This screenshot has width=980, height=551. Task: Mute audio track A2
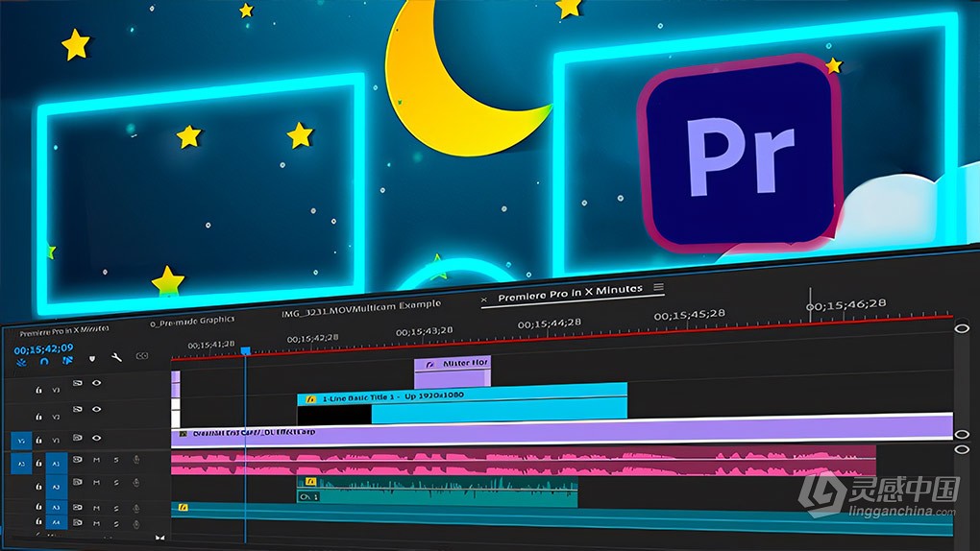click(96, 483)
